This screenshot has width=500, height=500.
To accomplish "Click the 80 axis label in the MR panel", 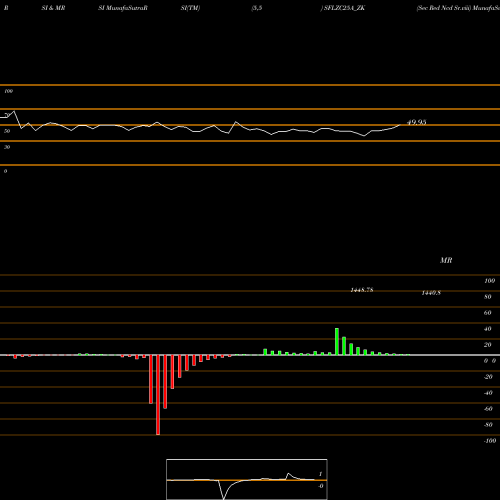I will 488,297.
